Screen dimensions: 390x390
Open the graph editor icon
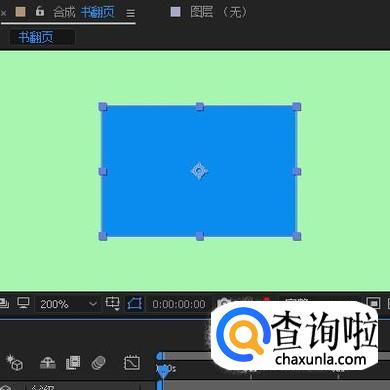click(132, 363)
